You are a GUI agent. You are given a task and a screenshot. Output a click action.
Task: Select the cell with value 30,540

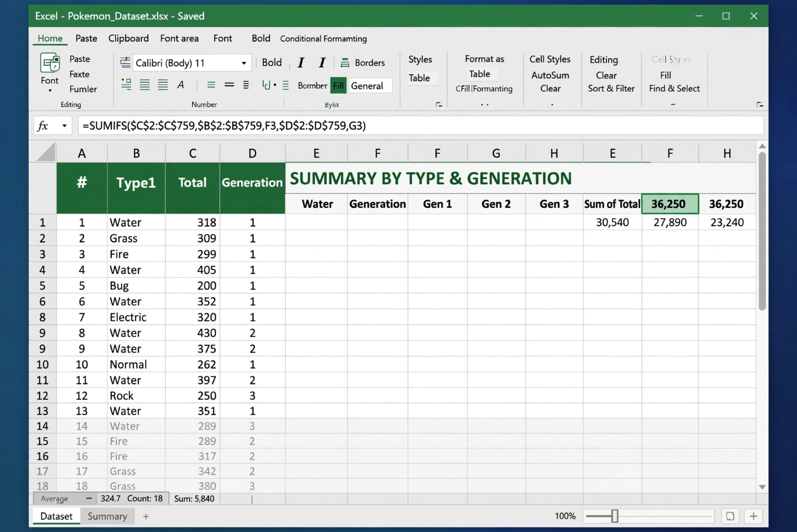pos(612,222)
